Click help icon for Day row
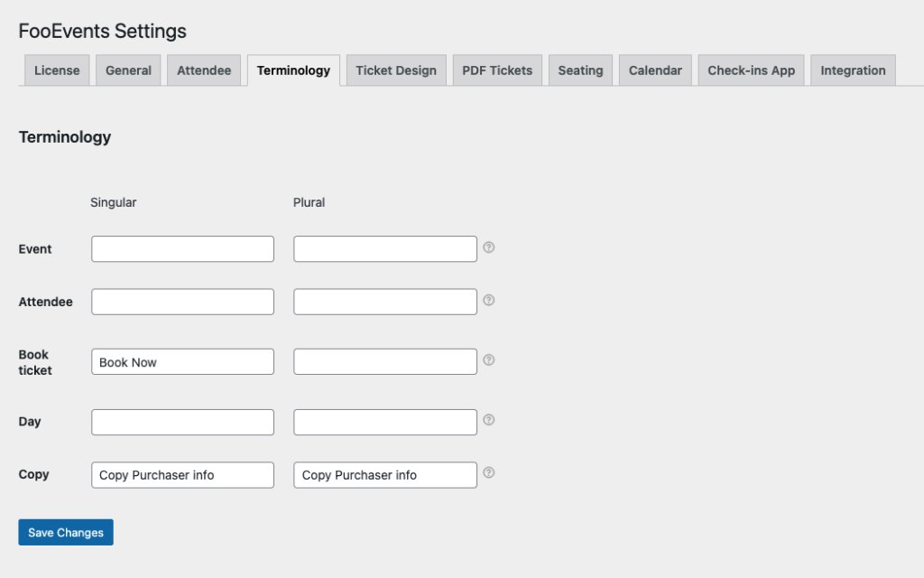924x578 pixels. click(489, 420)
